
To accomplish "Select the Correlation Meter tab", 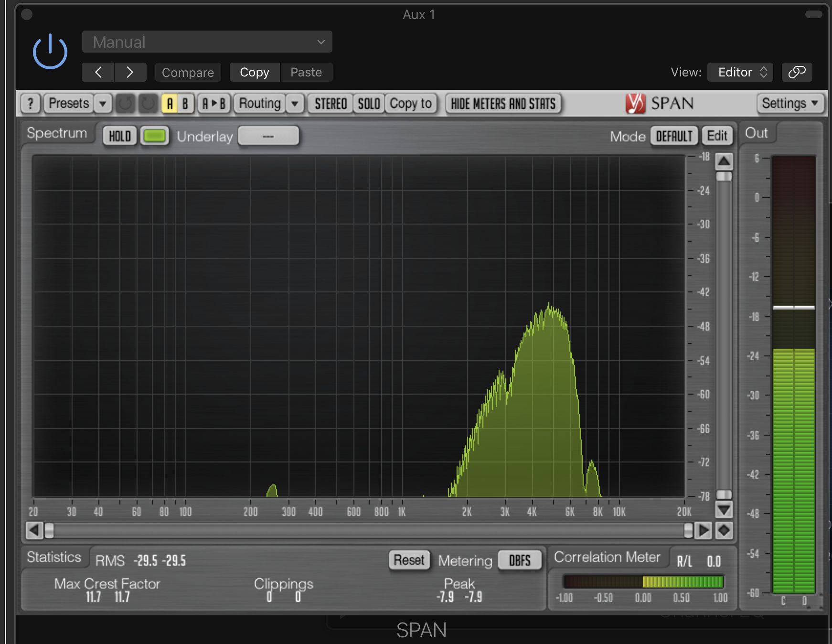I will pos(607,557).
